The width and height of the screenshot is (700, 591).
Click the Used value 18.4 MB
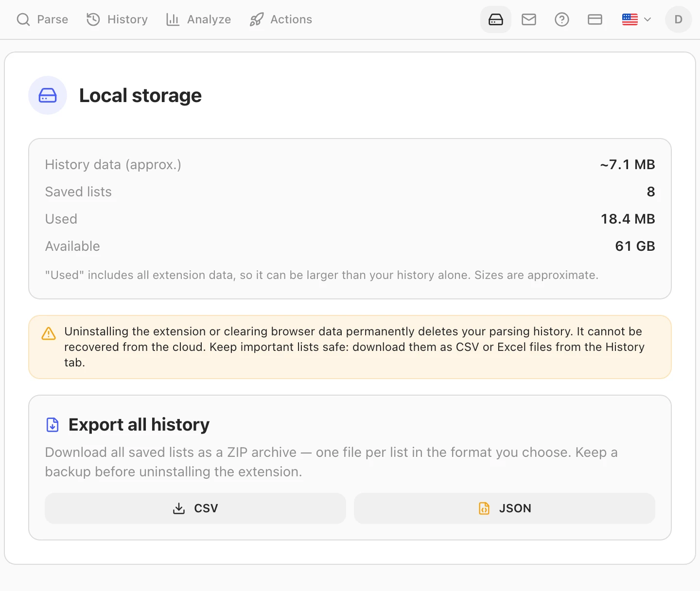pyautogui.click(x=628, y=219)
